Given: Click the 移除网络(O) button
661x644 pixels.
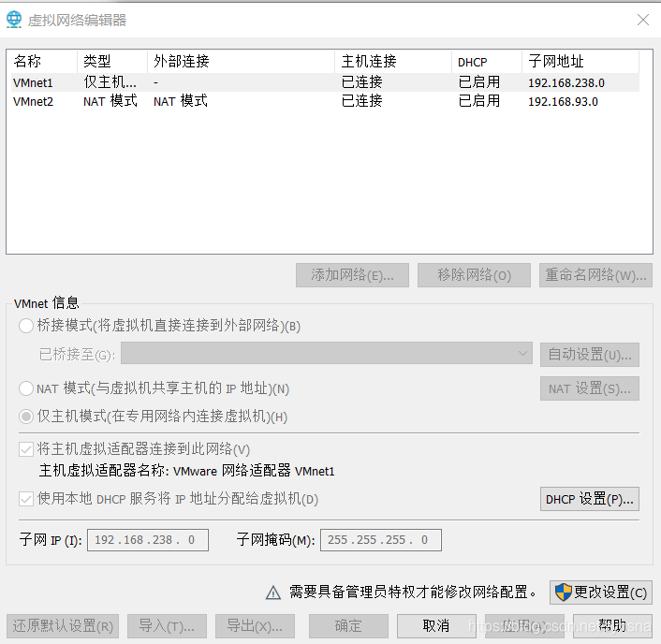Looking at the screenshot, I should 474,275.
